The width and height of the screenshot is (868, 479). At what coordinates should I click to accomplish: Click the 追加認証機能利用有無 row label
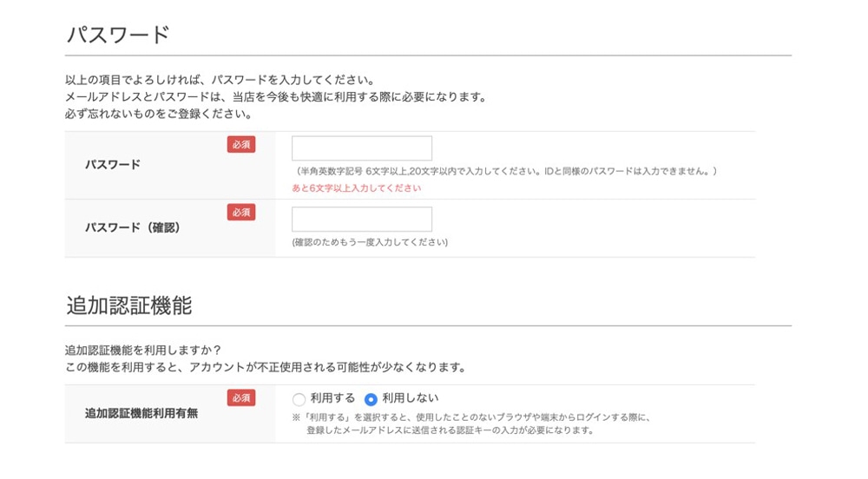(x=141, y=413)
